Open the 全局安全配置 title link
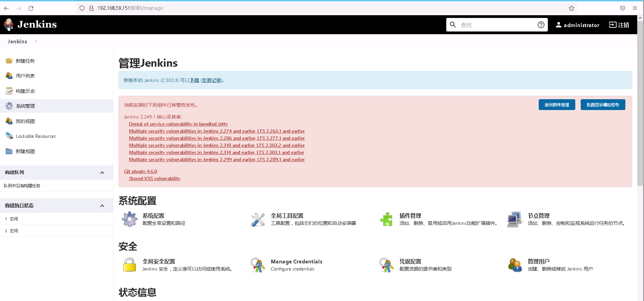The height and width of the screenshot is (301, 644). point(159,261)
